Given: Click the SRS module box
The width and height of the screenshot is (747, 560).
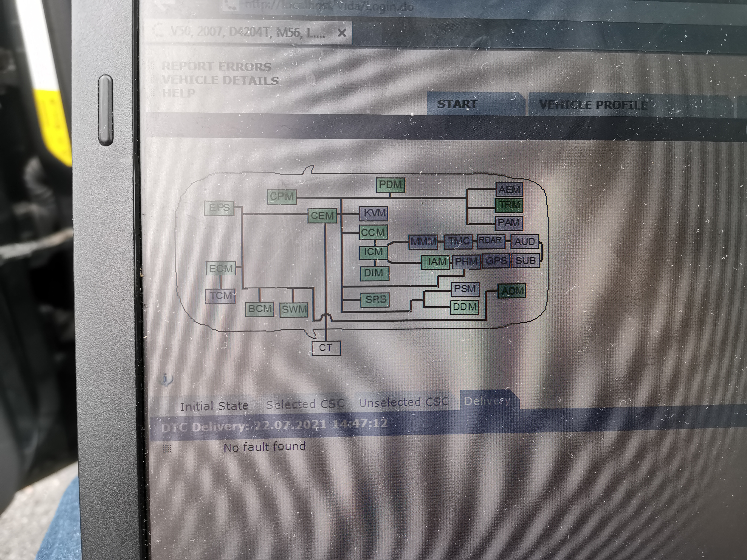Looking at the screenshot, I should pyautogui.click(x=375, y=299).
